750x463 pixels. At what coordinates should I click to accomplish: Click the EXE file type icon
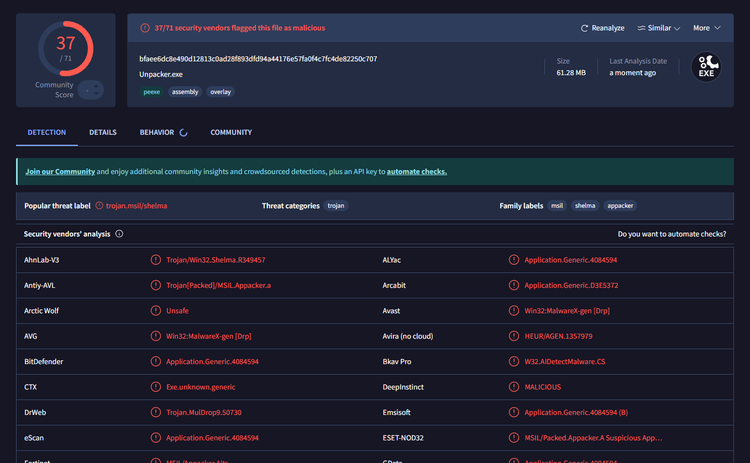click(706, 67)
